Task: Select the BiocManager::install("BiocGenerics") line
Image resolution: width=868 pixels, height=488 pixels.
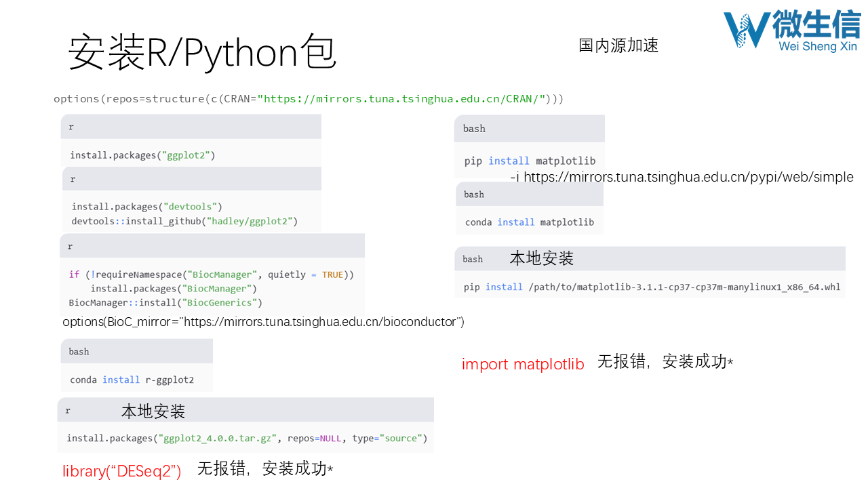Action: coord(165,302)
